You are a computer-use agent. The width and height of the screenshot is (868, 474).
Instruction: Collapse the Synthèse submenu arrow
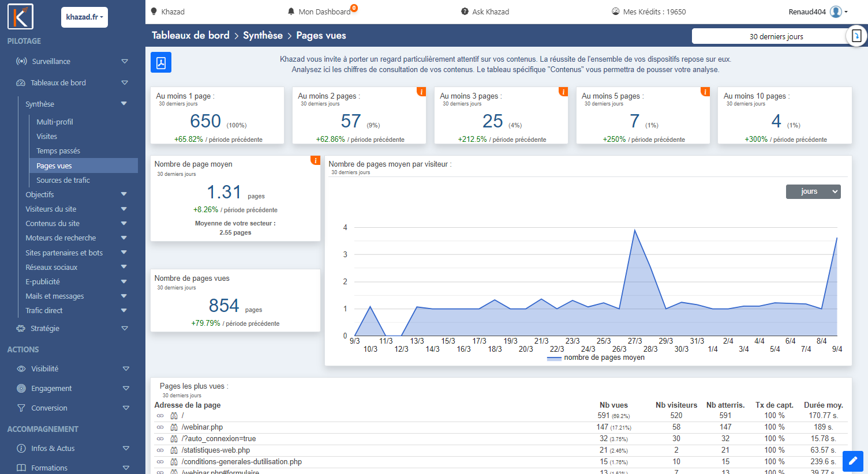pos(124,104)
